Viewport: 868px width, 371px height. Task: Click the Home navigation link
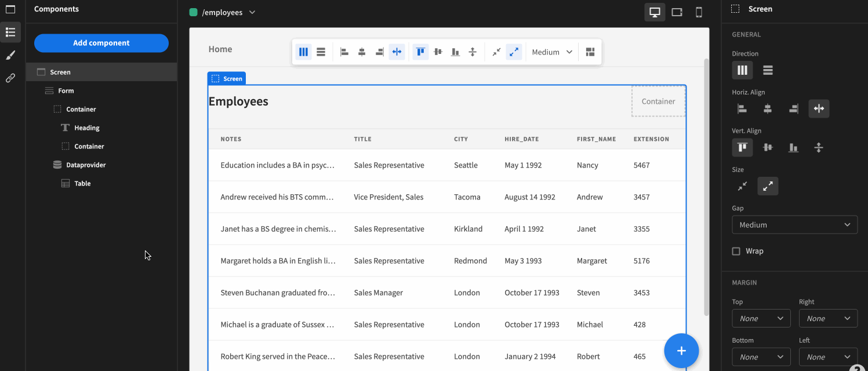click(x=220, y=49)
